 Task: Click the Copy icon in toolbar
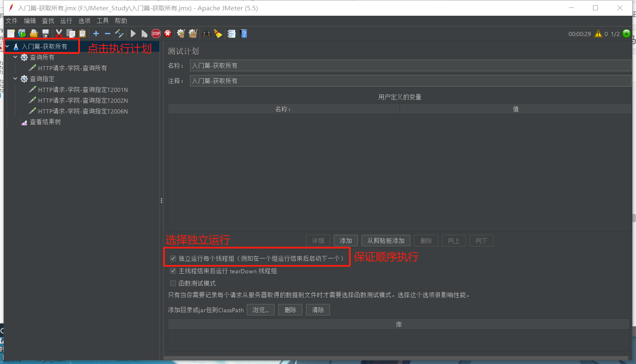(71, 34)
